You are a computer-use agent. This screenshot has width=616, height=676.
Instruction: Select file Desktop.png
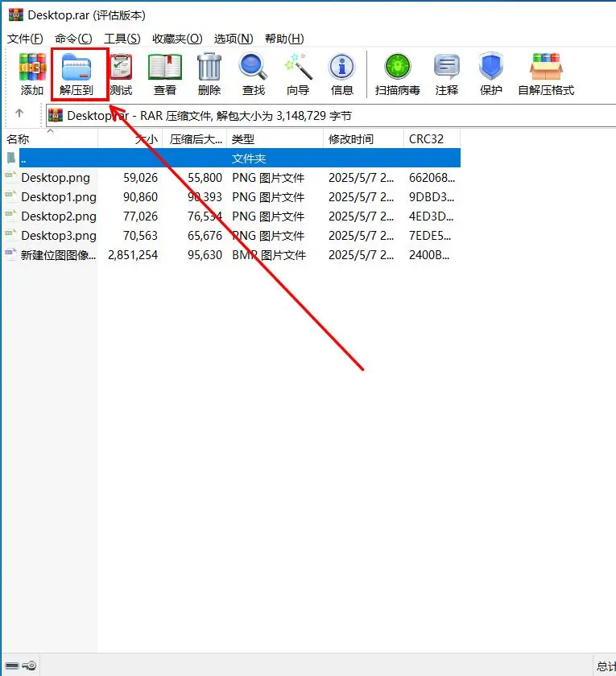56,178
